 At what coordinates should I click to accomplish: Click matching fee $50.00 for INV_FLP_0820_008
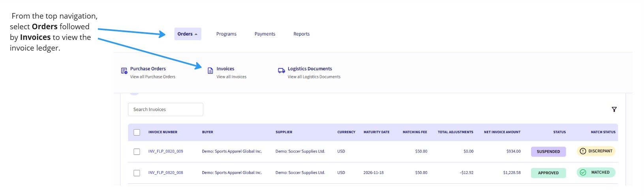421,173
